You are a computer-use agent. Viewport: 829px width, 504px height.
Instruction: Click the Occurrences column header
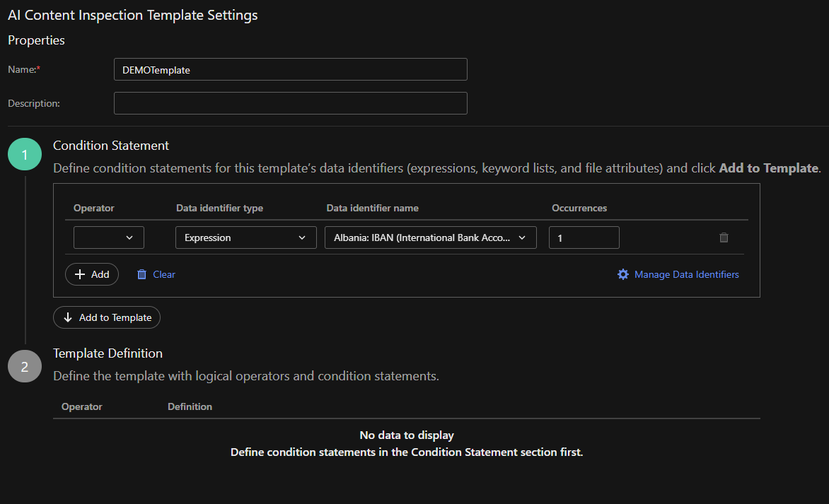pos(579,208)
